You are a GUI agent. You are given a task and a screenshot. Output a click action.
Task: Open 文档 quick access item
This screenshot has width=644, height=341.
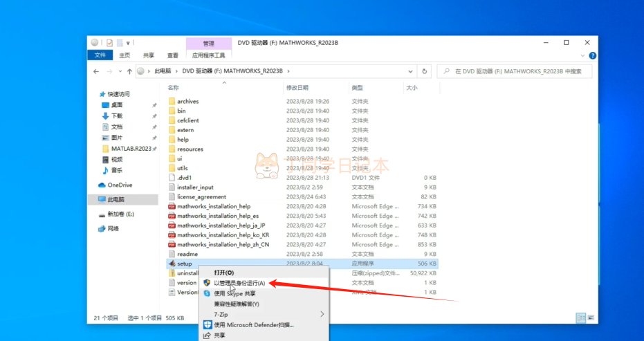(x=117, y=127)
